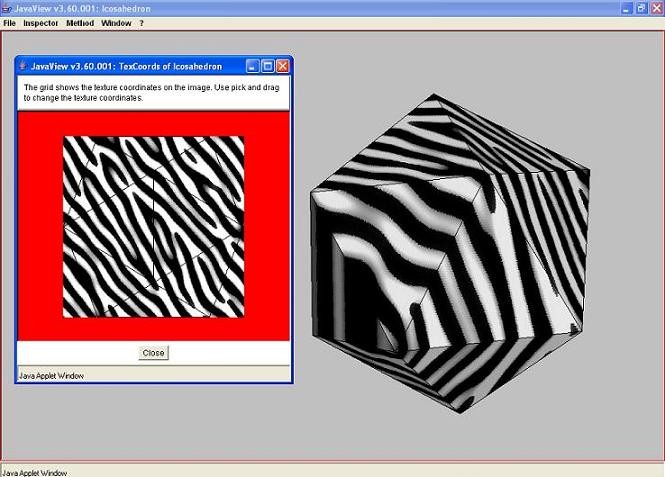665x477 pixels.
Task: Open the File menu
Action: 9,22
